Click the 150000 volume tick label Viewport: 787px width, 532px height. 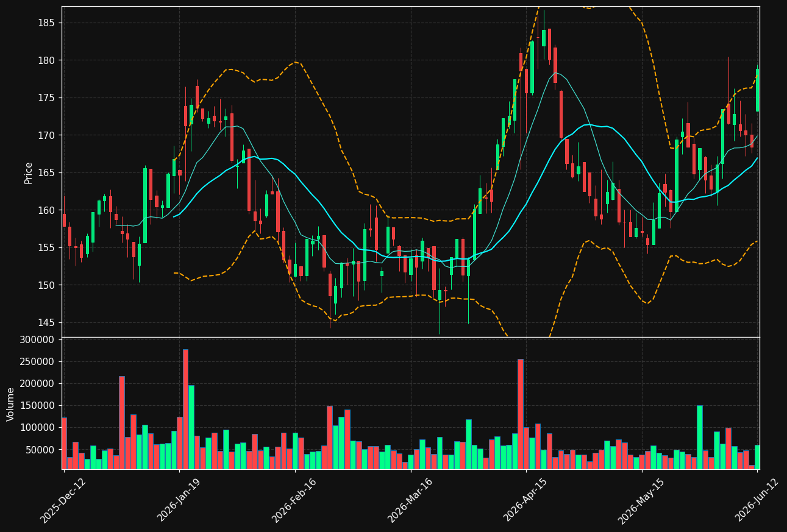38,405
